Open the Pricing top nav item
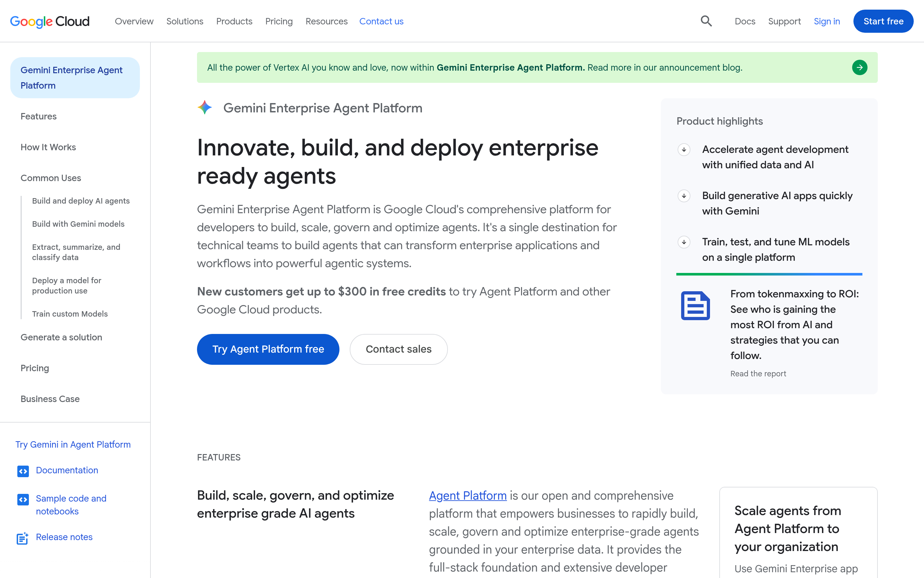 pos(279,22)
